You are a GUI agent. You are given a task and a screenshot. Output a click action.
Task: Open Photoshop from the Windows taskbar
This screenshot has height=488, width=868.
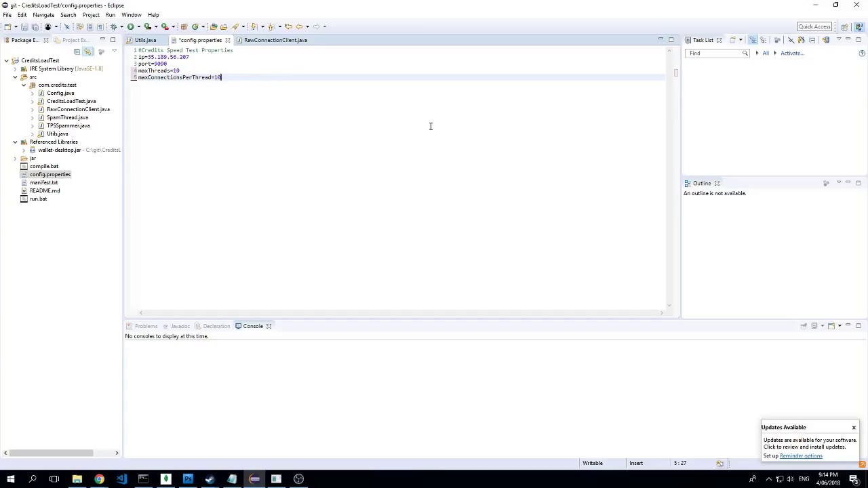[188, 479]
